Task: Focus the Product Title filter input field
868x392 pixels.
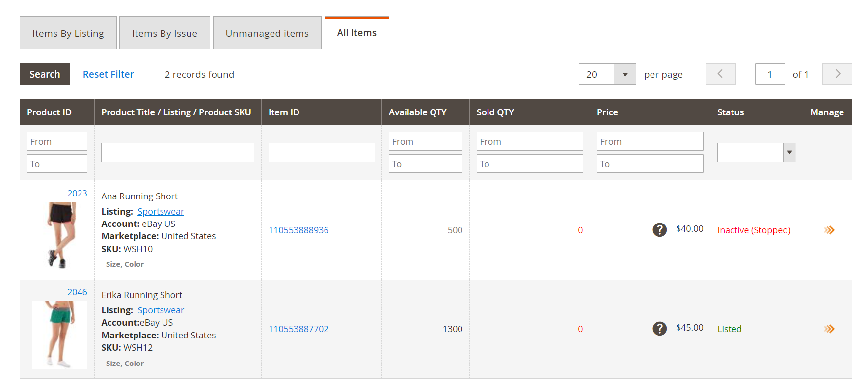Action: click(177, 152)
